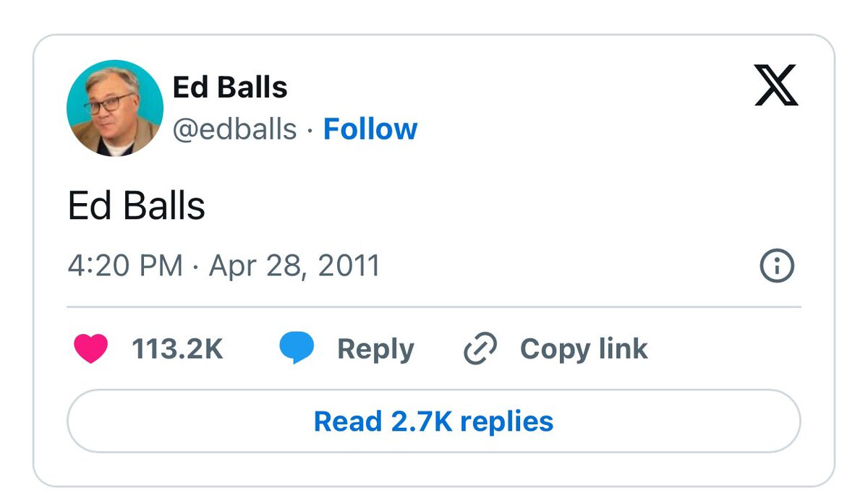Click the blue reply speech bubble icon
Screen dimensions: 868x503
(297, 348)
